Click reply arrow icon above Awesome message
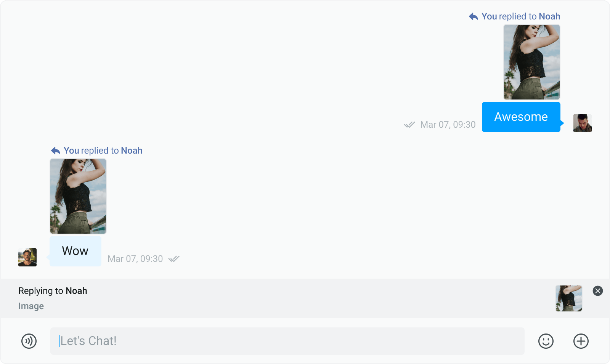The height and width of the screenshot is (364, 610). click(474, 16)
